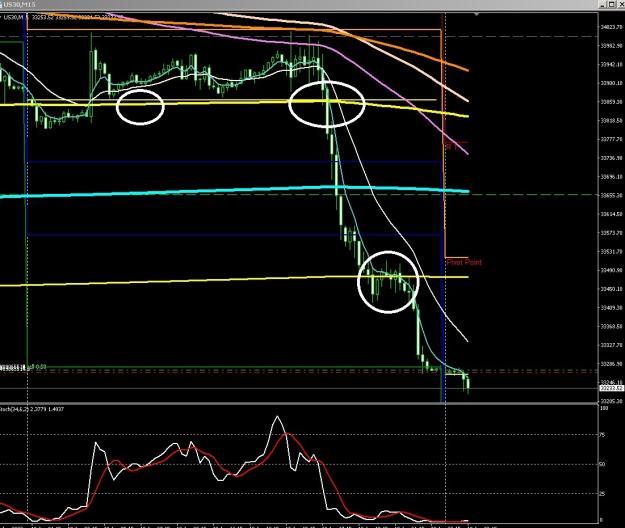Minimize the US30,M15 chart window

[603, 4]
